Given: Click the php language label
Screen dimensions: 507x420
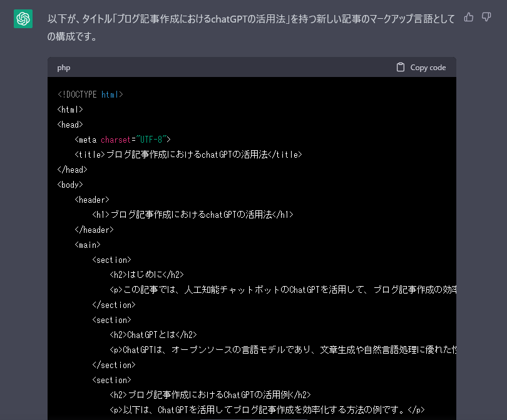Looking at the screenshot, I should [64, 68].
